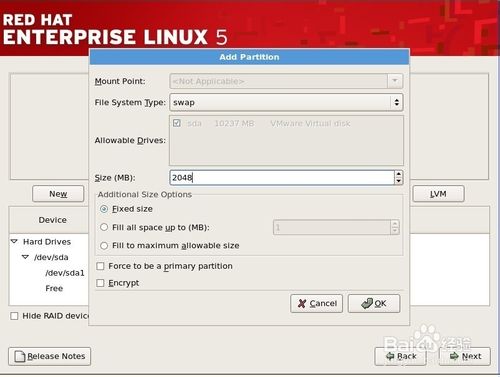Select the Free space entry
Viewport: 500px width, 377px height.
pos(54,288)
